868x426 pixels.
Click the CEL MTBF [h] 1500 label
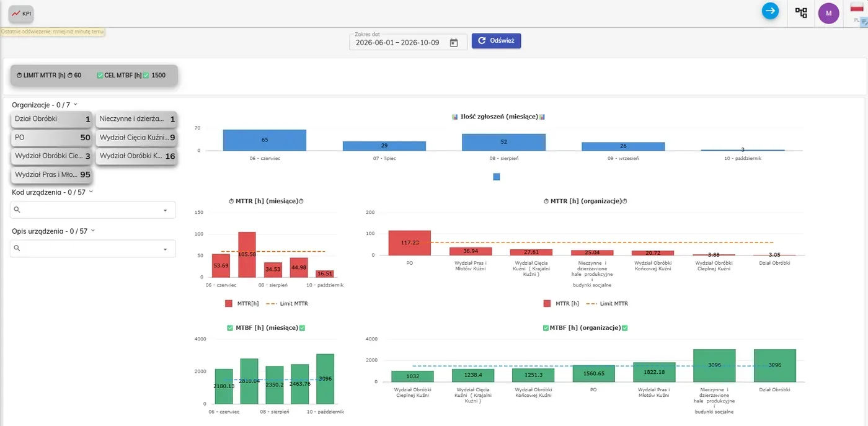click(x=131, y=75)
